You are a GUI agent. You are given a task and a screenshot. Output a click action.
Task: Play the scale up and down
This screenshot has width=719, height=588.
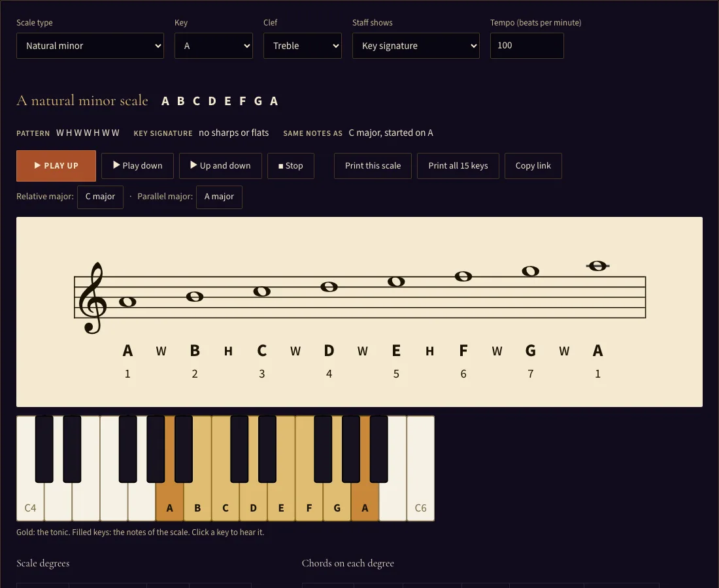pyautogui.click(x=220, y=166)
